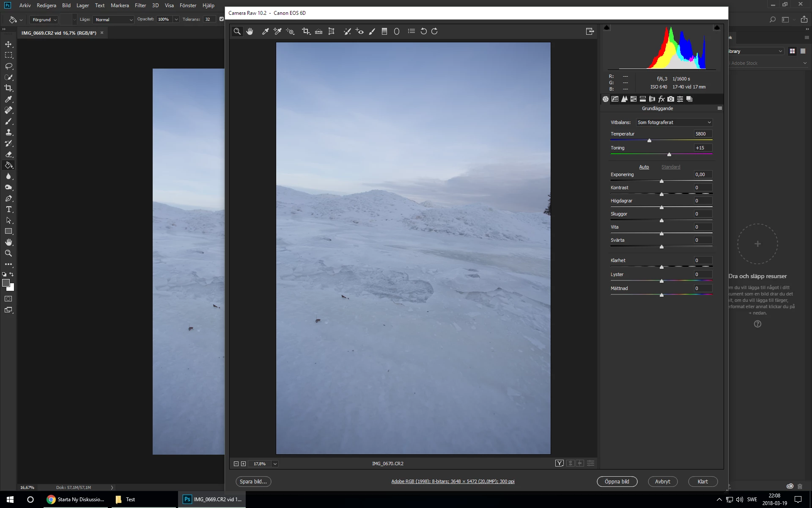The height and width of the screenshot is (508, 812).
Task: Rotate image 90 degrees clockwise
Action: [x=434, y=31]
